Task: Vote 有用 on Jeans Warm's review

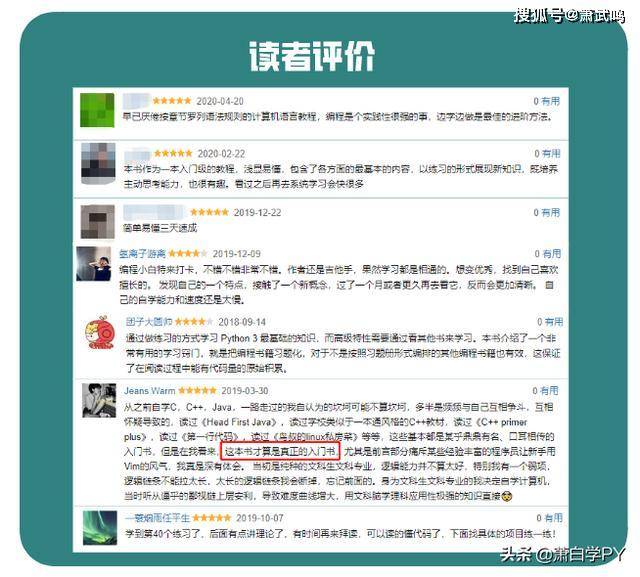Action: pyautogui.click(x=546, y=390)
